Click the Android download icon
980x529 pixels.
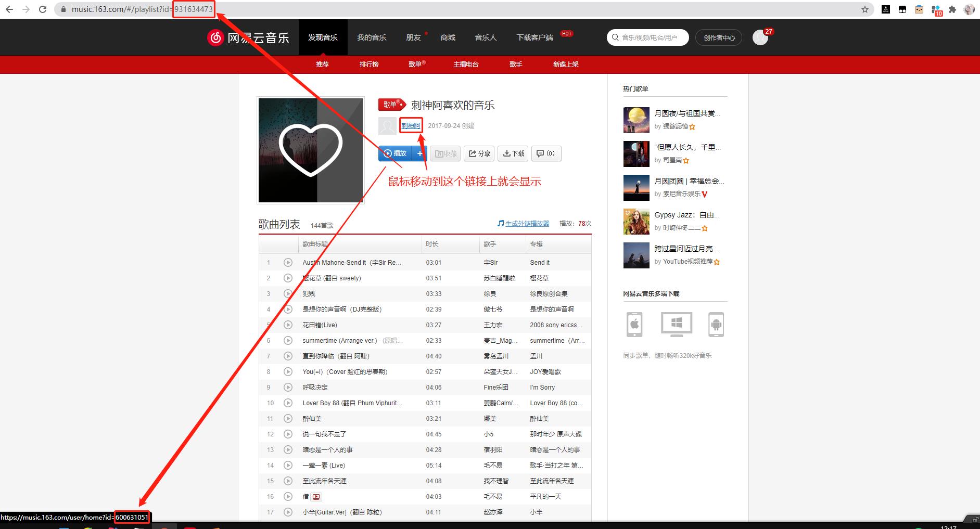point(716,325)
